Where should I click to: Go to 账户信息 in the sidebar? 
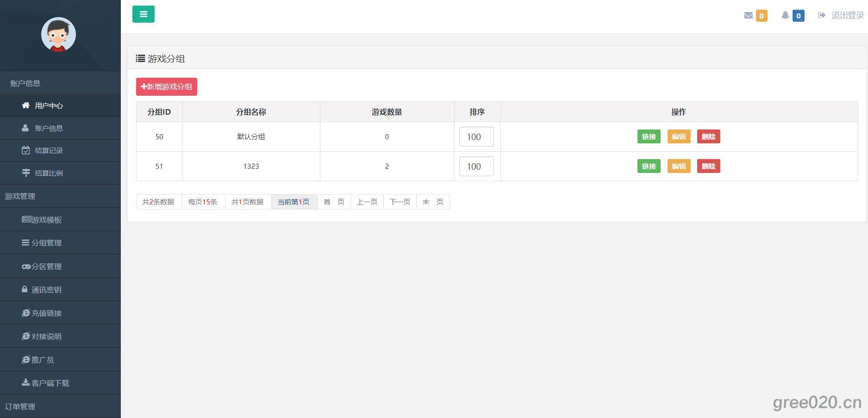coord(43,129)
